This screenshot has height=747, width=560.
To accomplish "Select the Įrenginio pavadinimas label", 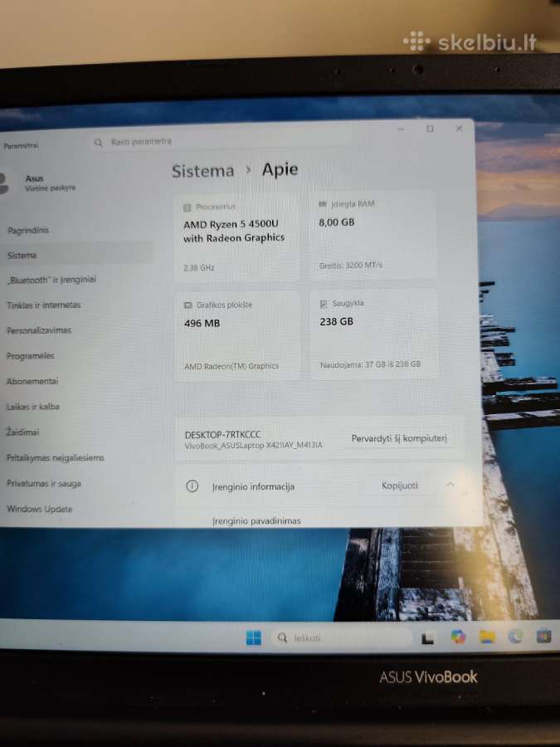I will 256,521.
